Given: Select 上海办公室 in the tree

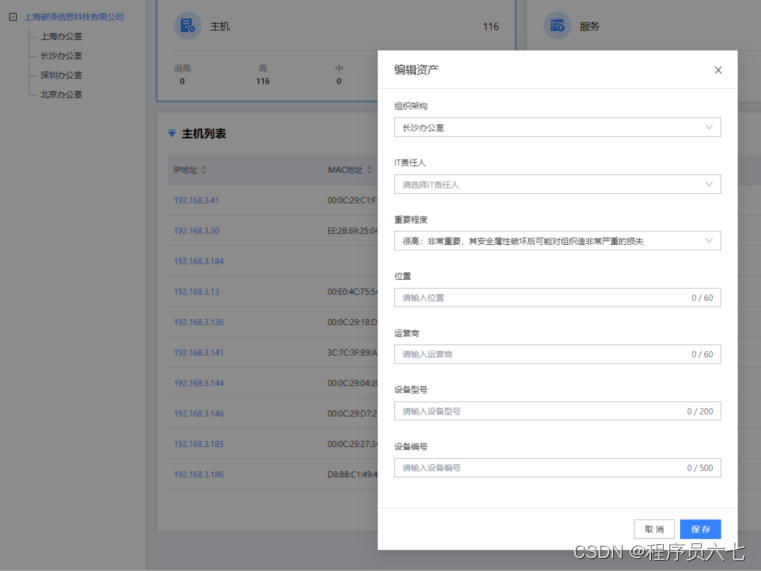Looking at the screenshot, I should coord(61,36).
